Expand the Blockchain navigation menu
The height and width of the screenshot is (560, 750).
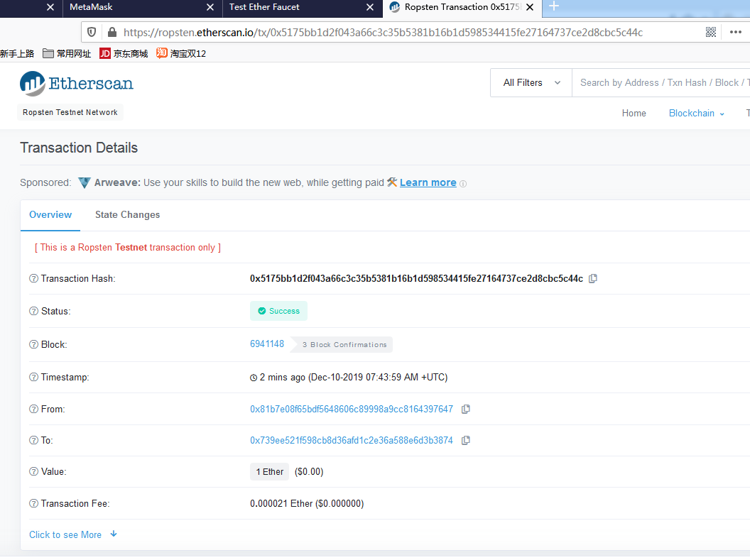click(697, 114)
